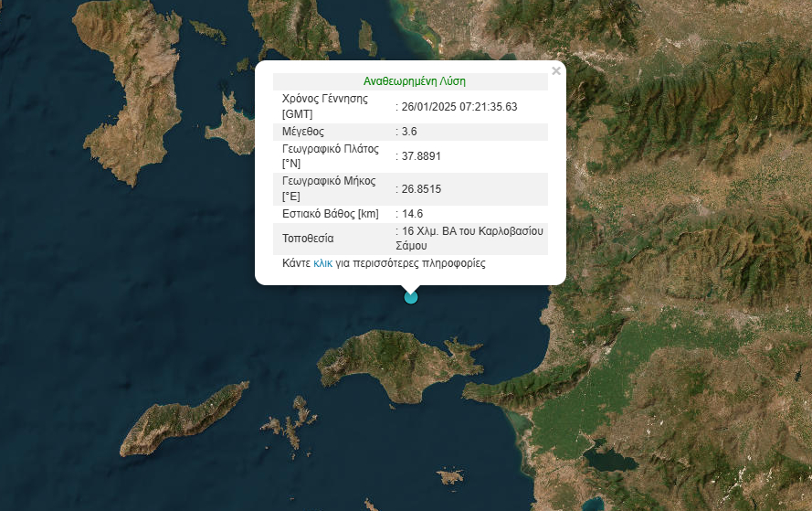Viewport: 812px width, 511px height.
Task: Click the 'Εστιακό Βάθος [km]' label
Action: tap(330, 214)
